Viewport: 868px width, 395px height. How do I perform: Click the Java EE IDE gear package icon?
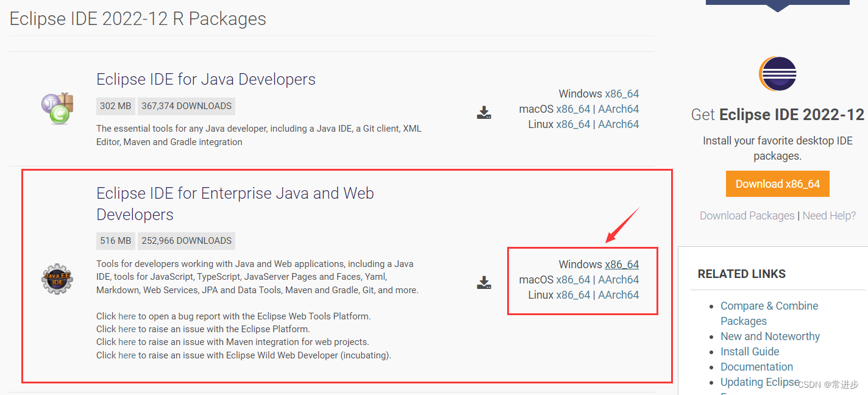pos(57,279)
